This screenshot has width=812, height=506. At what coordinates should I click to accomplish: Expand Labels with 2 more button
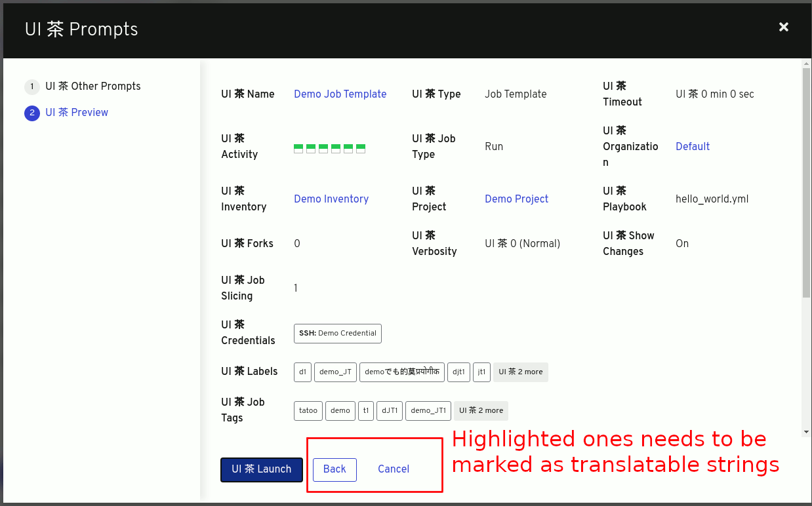click(521, 372)
